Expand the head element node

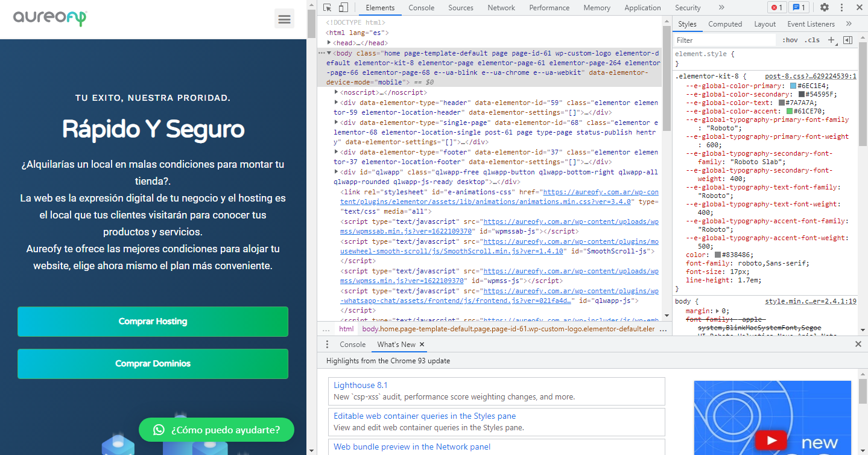point(329,43)
